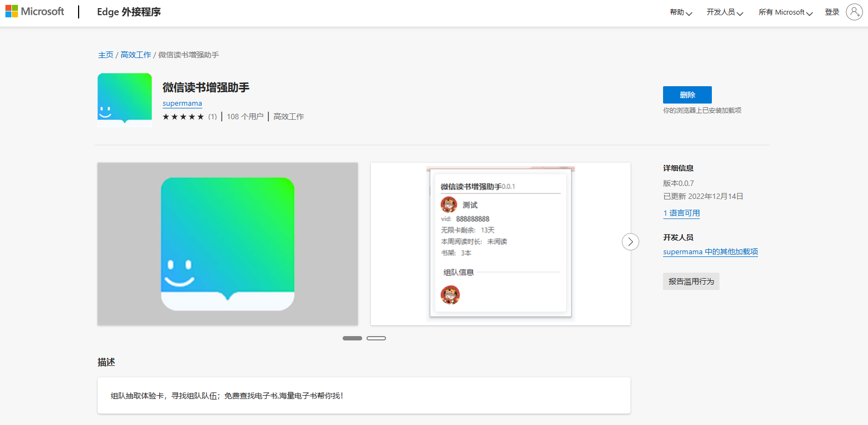
Task: Go to next screenshot with arrow
Action: point(630,242)
